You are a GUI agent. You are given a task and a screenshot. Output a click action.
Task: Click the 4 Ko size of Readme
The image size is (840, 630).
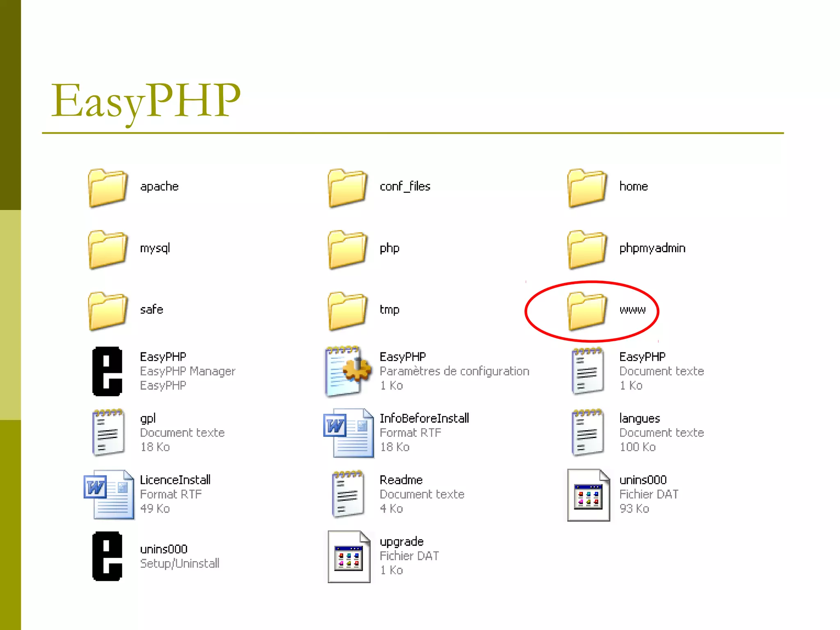coord(391,509)
